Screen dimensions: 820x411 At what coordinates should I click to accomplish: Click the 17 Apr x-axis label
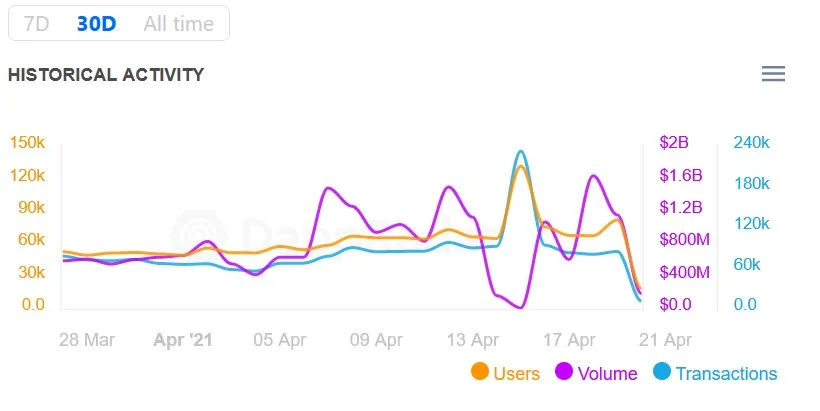[570, 339]
